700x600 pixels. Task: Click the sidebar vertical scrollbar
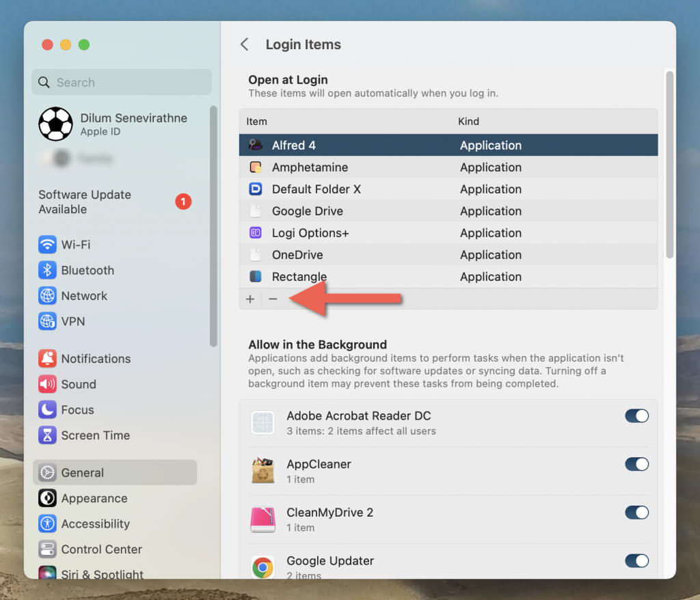(x=213, y=226)
